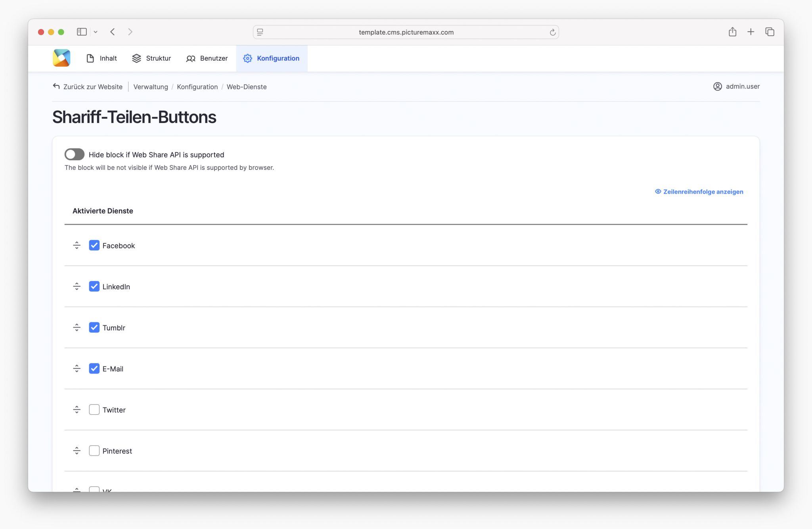Image resolution: width=812 pixels, height=529 pixels.
Task: Go back with browser back chevron
Action: (113, 32)
